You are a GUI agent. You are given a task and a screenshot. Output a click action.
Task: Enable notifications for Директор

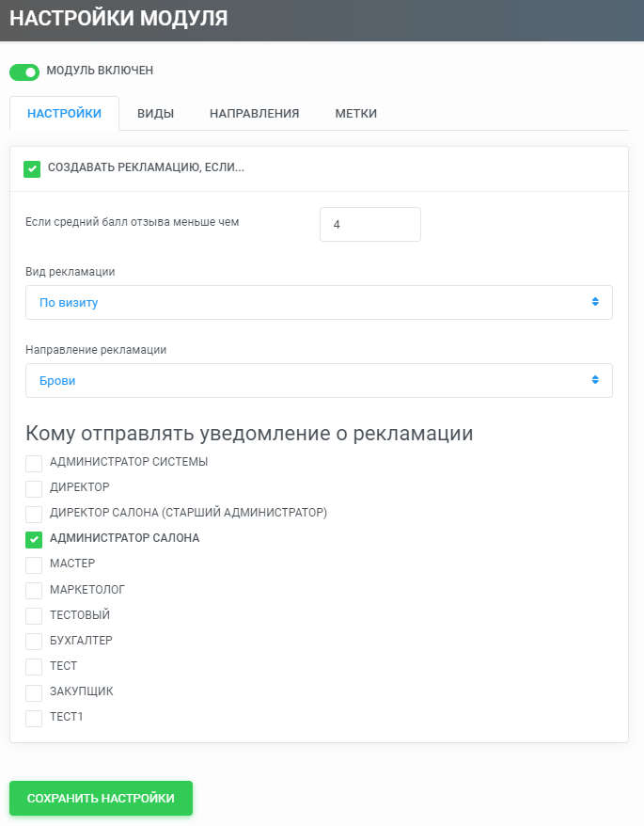34,489
